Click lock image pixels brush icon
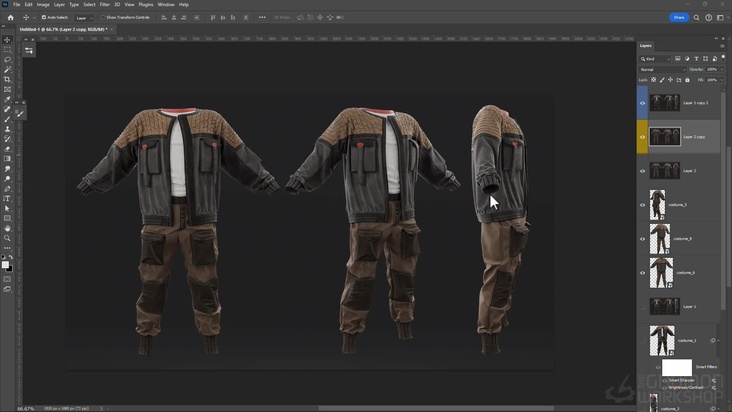 662,80
